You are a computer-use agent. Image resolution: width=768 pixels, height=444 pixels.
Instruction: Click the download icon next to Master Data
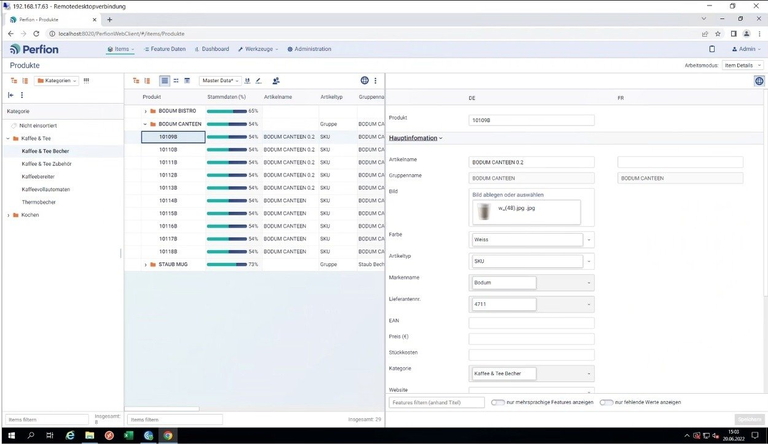coord(247,81)
